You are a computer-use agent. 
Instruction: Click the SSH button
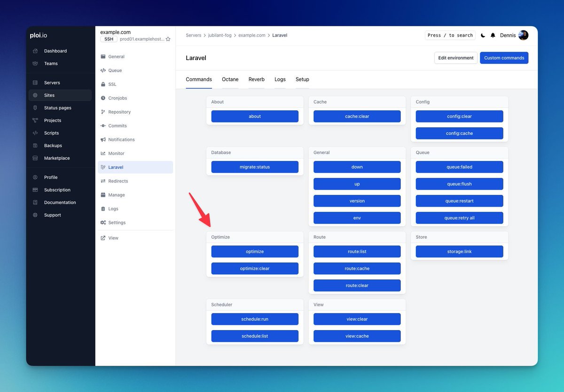click(109, 39)
